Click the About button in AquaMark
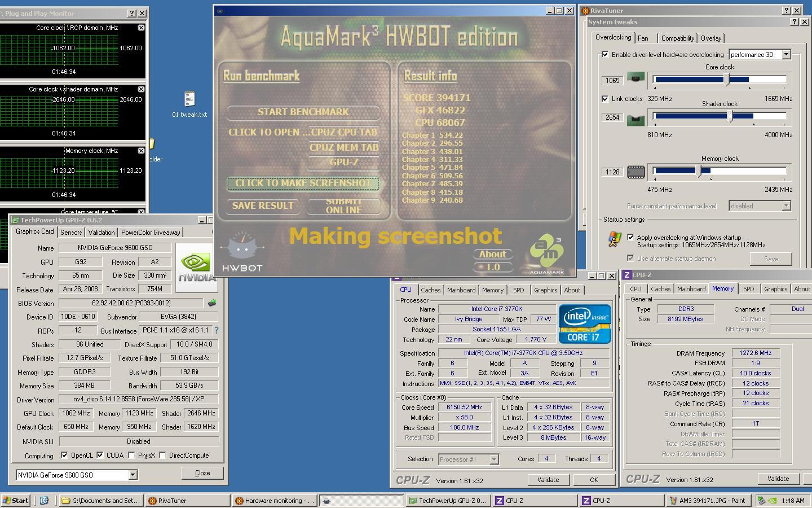Image resolution: width=812 pixels, height=508 pixels. click(492, 254)
